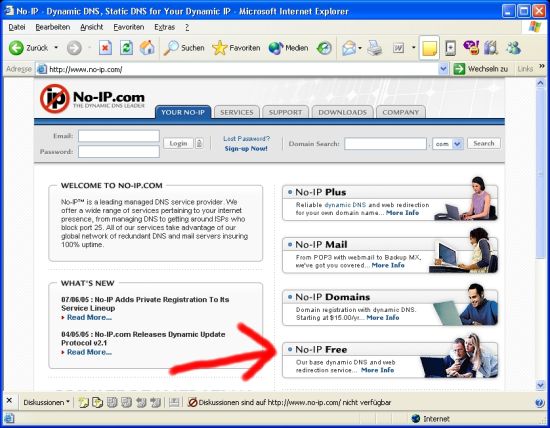Screen dimensions: 550x428
Task: Open the mail envelope icon
Action: pos(349,48)
